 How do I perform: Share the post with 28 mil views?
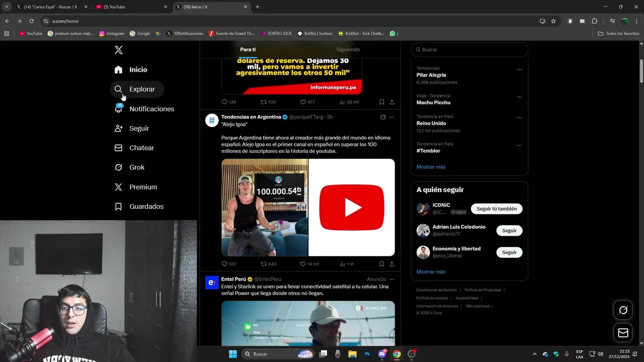pos(392,102)
